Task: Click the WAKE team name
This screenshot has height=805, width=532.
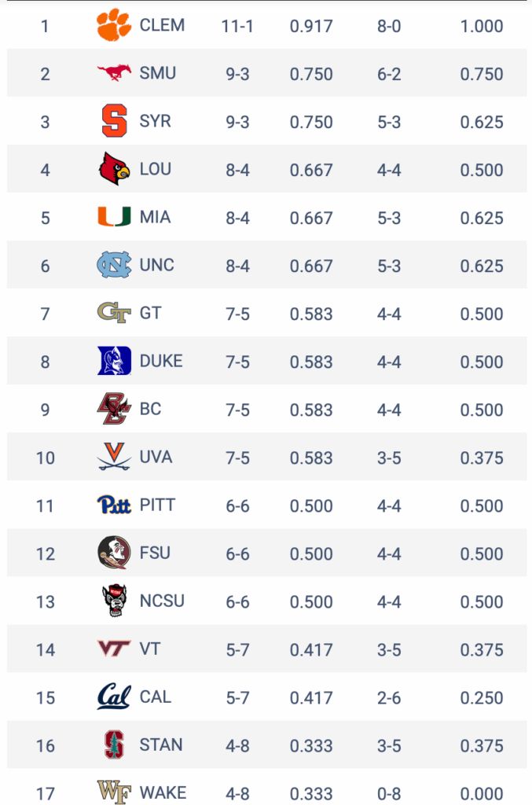Action: click(x=163, y=792)
